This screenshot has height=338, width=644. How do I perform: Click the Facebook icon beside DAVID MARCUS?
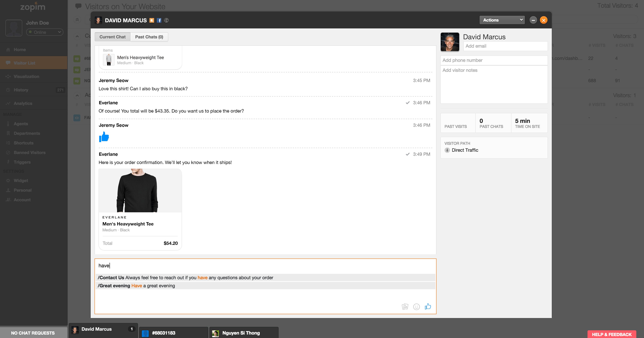point(159,20)
